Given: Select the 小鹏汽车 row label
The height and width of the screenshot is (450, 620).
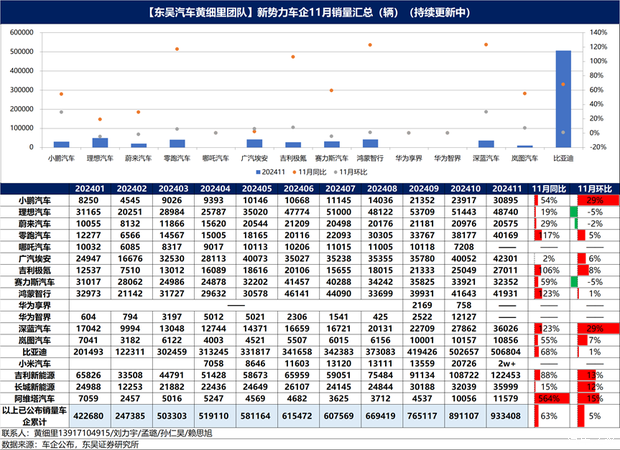Looking at the screenshot, I should point(31,200).
